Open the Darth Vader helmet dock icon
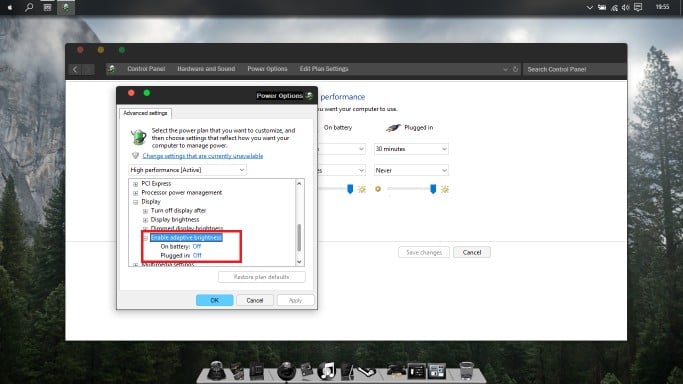The height and width of the screenshot is (384, 683). [x=216, y=371]
